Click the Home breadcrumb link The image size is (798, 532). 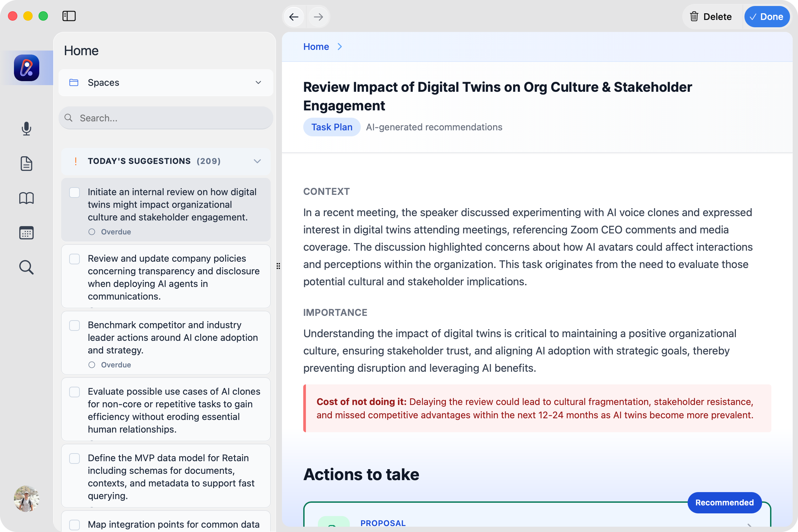(x=316, y=47)
